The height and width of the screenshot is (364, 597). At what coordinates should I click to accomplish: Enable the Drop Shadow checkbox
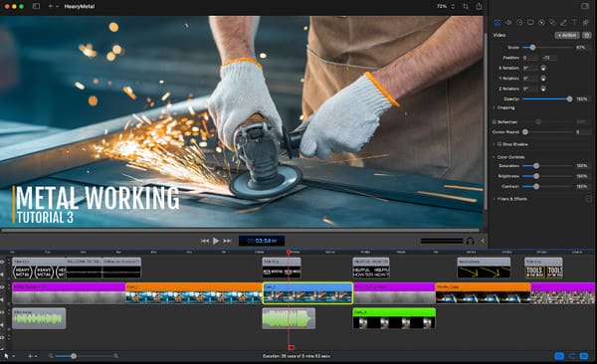point(499,144)
